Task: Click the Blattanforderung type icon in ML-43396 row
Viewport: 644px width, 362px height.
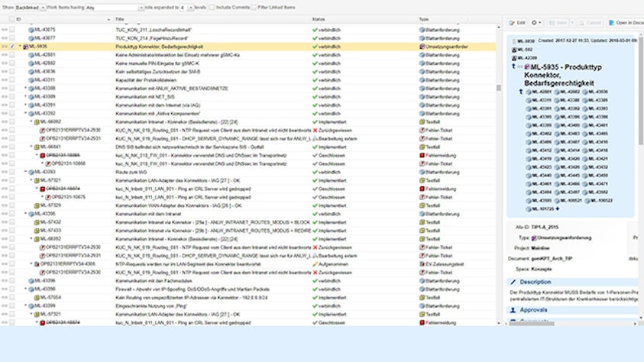Action: (x=422, y=281)
